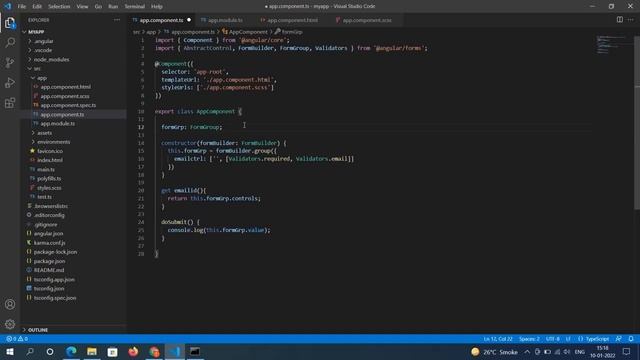The height and width of the screenshot is (360, 640).
Task: Open the File menu
Action: click(x=22, y=7)
